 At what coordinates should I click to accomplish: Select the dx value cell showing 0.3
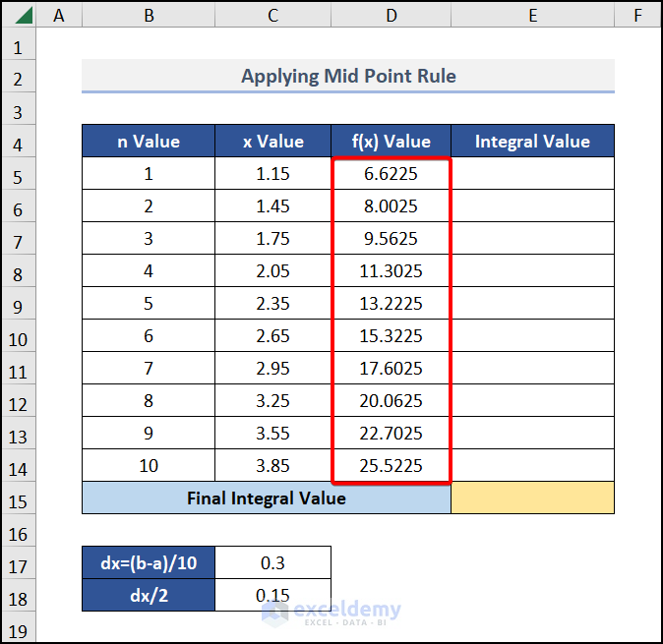click(x=273, y=563)
